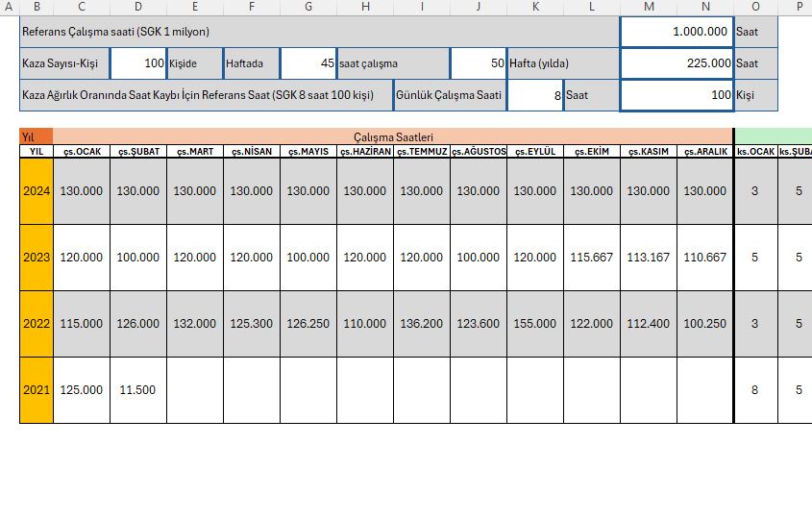Select 2022 çs.KASIM cell 112.400
Viewport: 812px width, 519px height.
click(649, 324)
